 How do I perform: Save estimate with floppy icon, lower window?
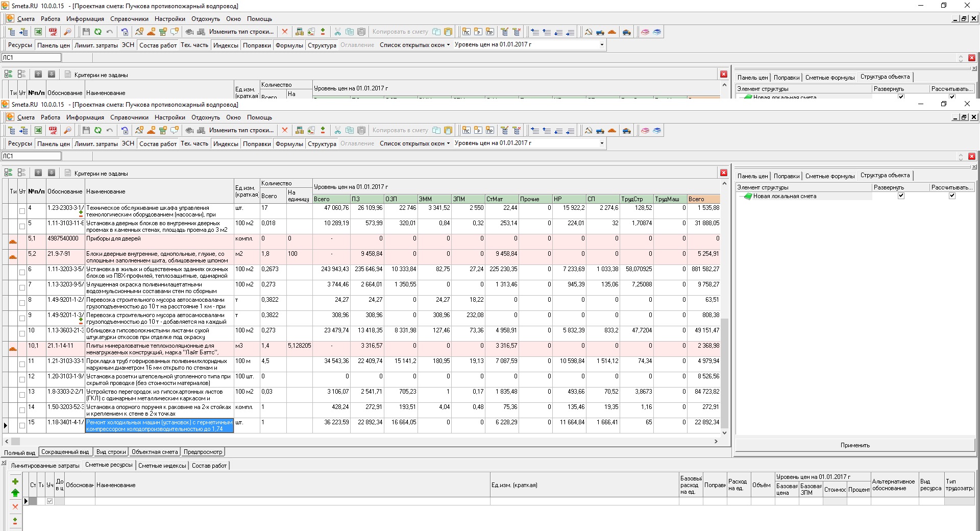coord(86,131)
